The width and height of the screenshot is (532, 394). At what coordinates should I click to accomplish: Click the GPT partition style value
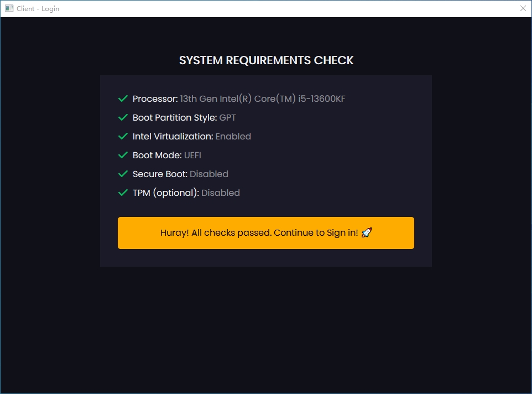coord(227,118)
